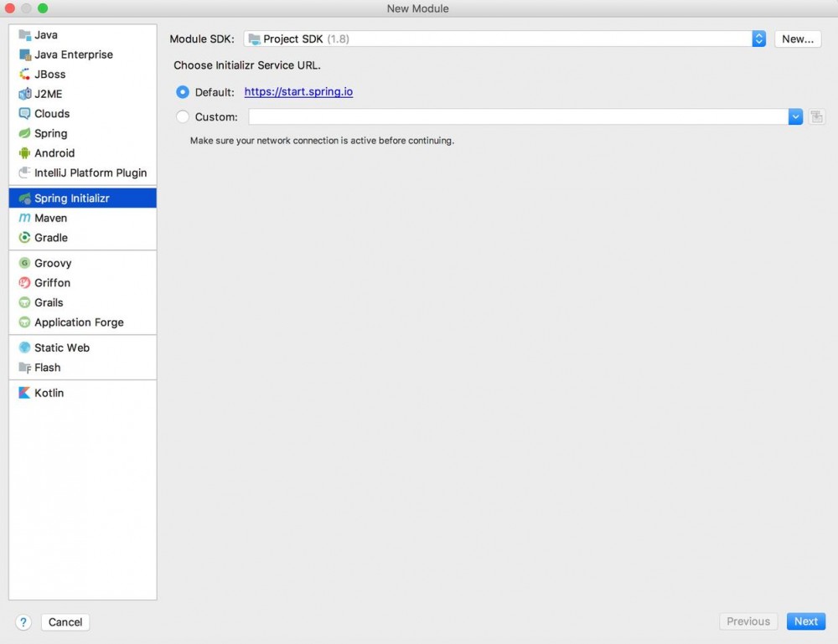The image size is (838, 644).
Task: Open help with the question mark icon
Action: pyautogui.click(x=23, y=622)
